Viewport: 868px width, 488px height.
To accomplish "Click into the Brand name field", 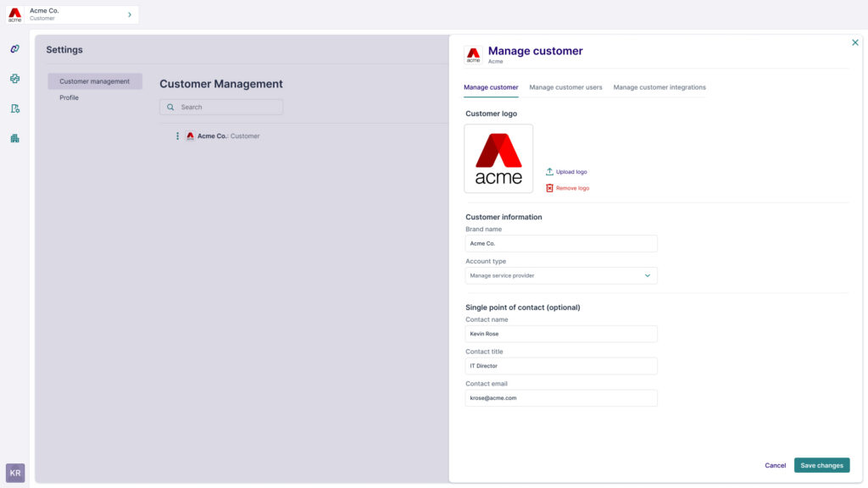I will [561, 243].
